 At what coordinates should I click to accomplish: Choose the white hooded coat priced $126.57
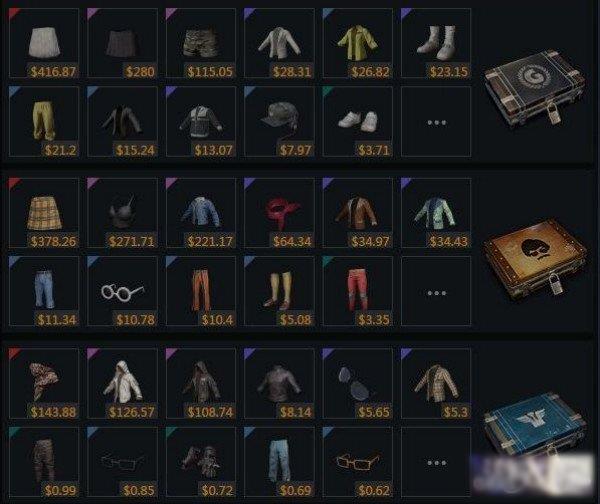122,383
